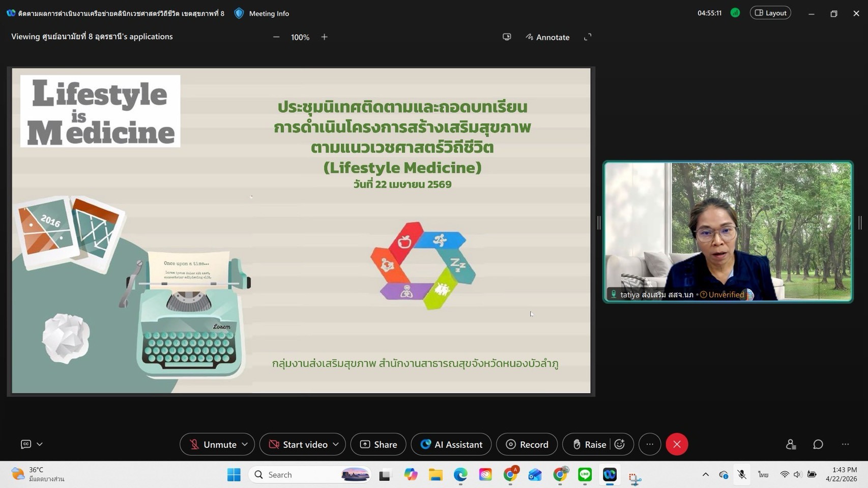Viewport: 868px width, 488px height.
Task: Click the Share content button
Action: coord(378,444)
